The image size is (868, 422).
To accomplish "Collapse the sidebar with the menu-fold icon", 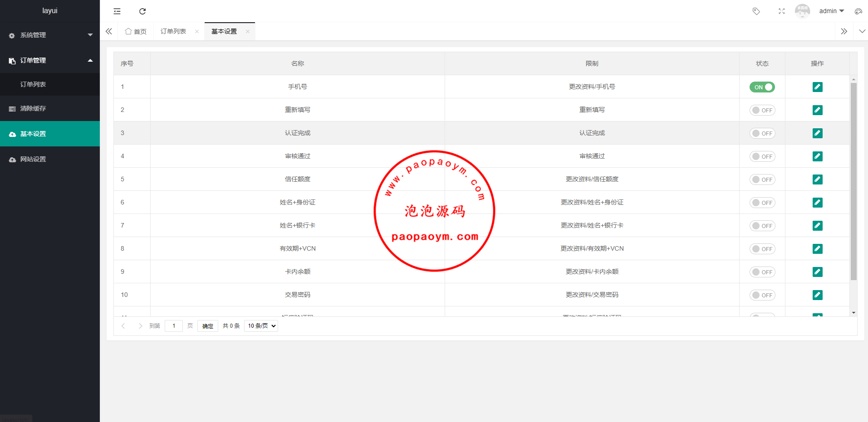I will coord(117,11).
